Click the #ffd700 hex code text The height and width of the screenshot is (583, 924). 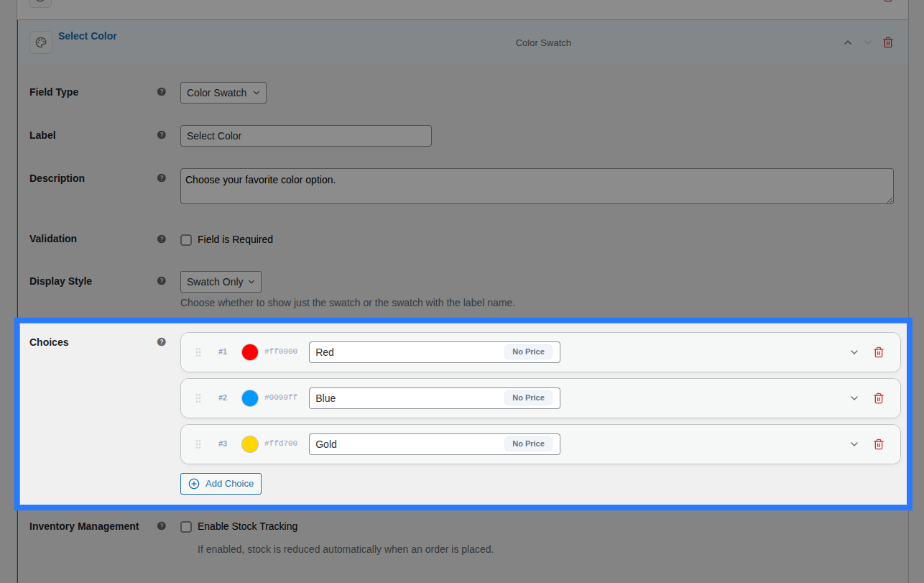[281, 444]
